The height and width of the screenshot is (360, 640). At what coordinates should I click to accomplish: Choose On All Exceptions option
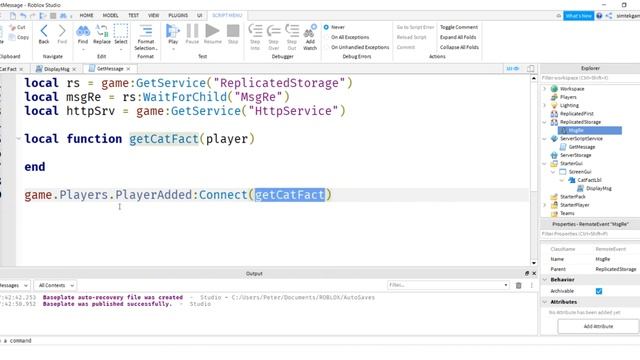(x=350, y=37)
